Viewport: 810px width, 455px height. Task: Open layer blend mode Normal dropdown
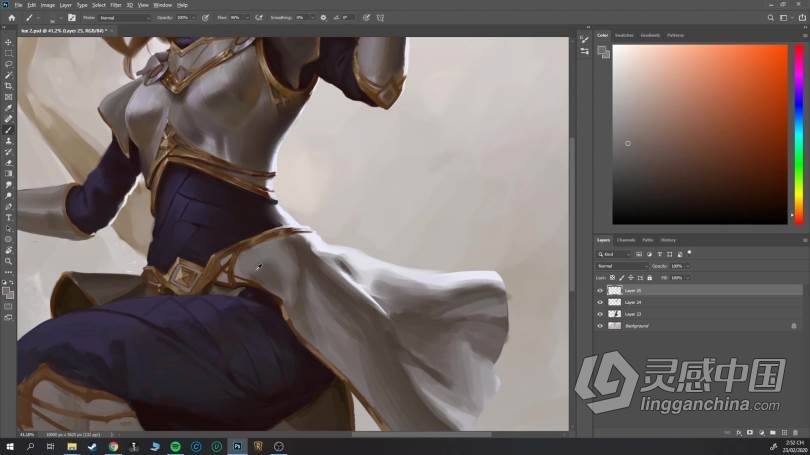coord(622,266)
